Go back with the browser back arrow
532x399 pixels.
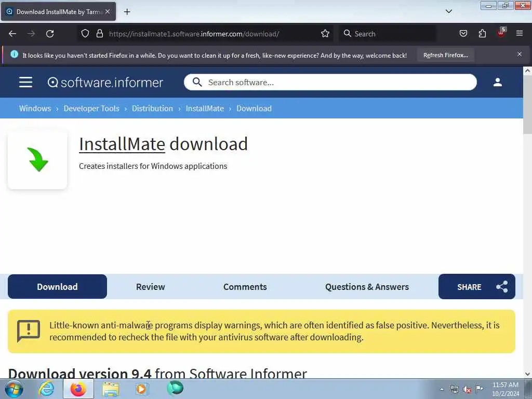click(12, 34)
